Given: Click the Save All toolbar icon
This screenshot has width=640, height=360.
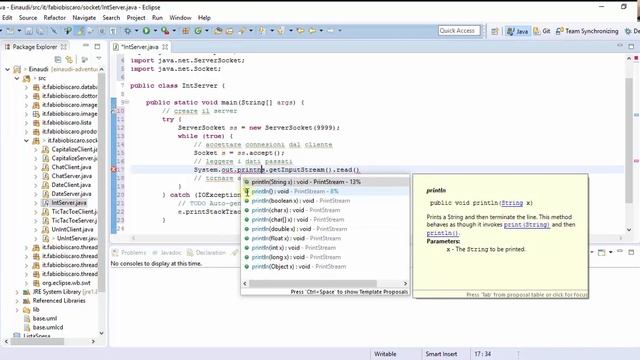Looking at the screenshot, I should tap(40, 31).
